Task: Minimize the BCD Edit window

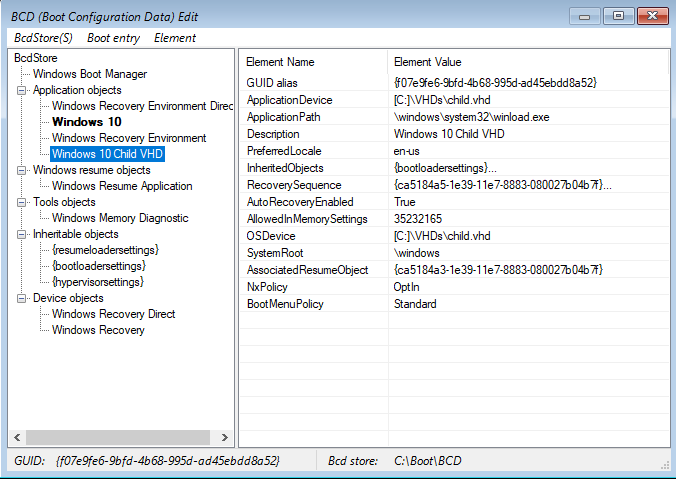Action: 585,16
